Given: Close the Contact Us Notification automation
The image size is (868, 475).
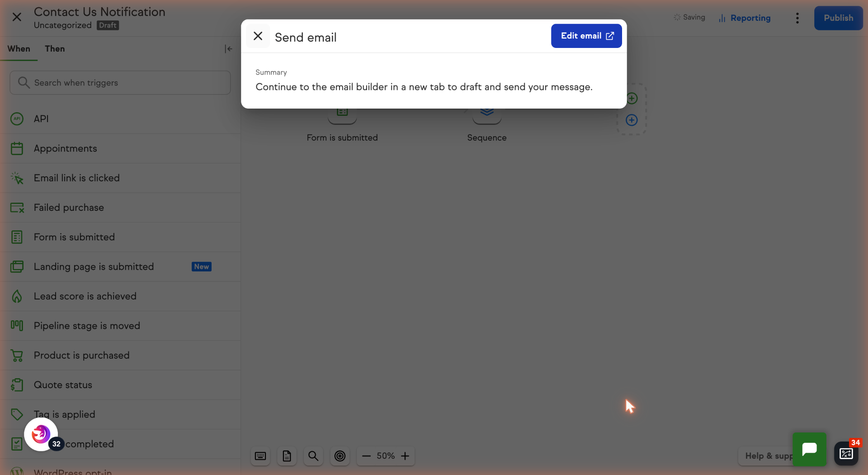Looking at the screenshot, I should coord(17,17).
